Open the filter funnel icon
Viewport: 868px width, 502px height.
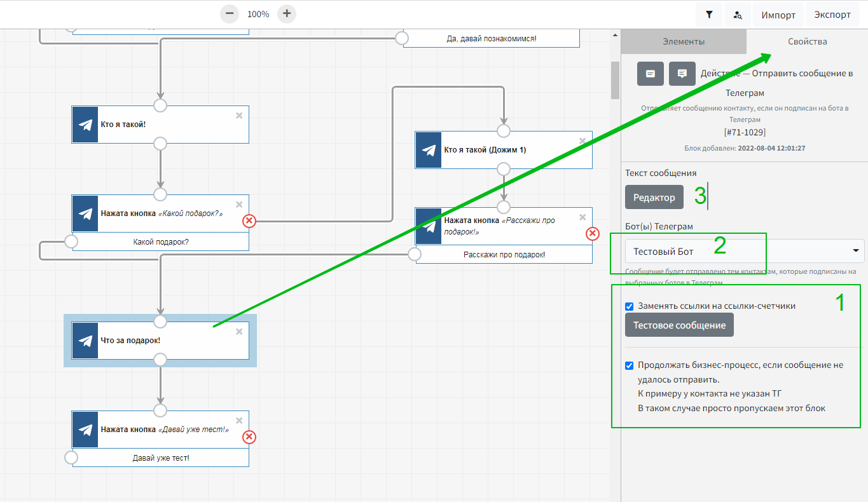(x=709, y=15)
